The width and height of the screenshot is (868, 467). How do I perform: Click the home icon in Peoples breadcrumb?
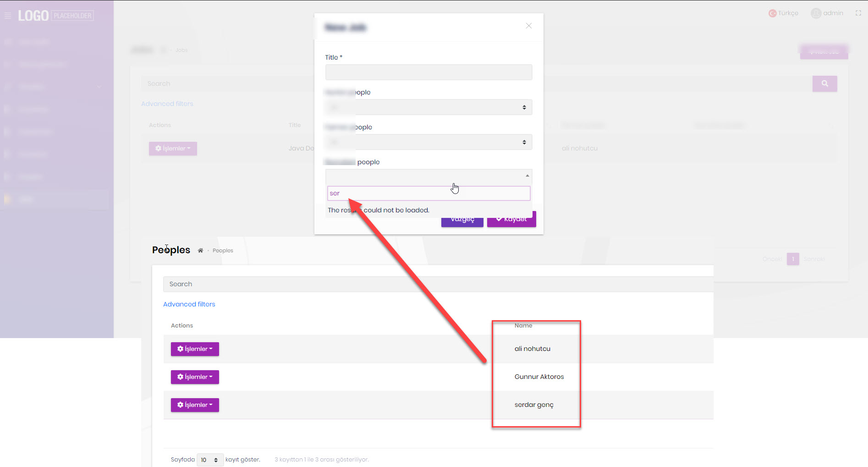pyautogui.click(x=200, y=250)
